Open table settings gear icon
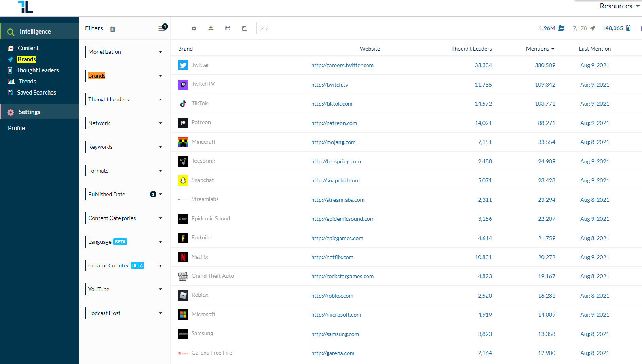 click(194, 28)
